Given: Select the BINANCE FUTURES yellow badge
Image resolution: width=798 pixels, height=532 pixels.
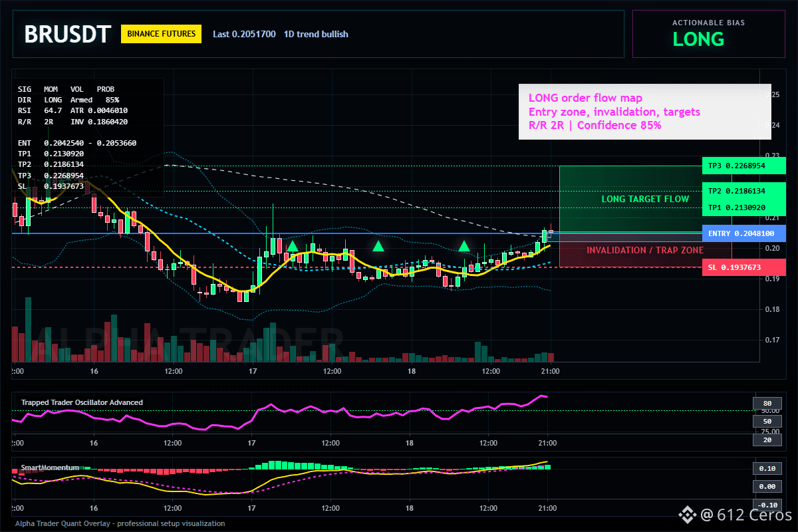Looking at the screenshot, I should click(161, 33).
